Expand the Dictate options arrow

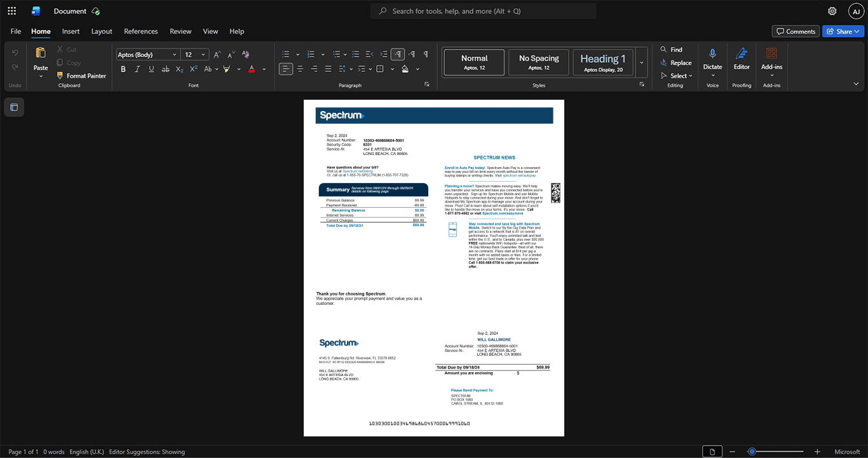tap(712, 76)
